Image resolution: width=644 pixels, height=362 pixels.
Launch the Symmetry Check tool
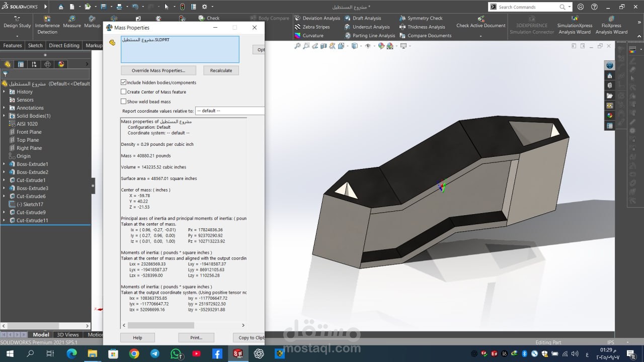pos(425,18)
